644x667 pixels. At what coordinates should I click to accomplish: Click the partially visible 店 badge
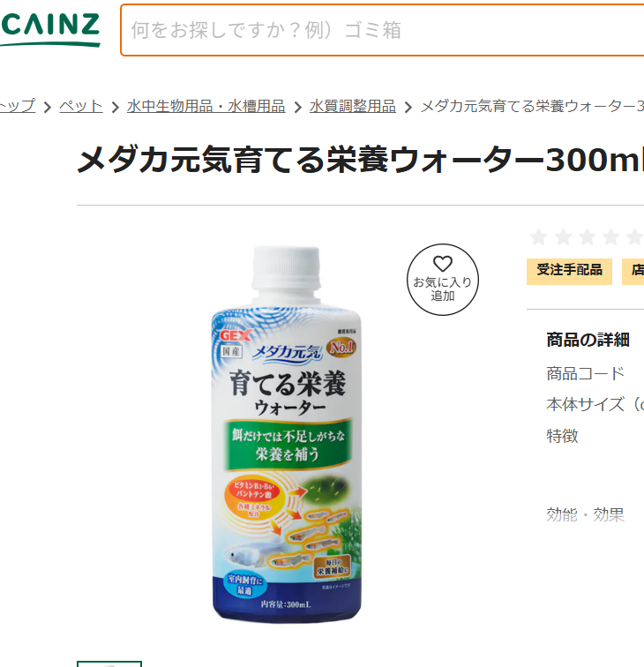(x=633, y=272)
